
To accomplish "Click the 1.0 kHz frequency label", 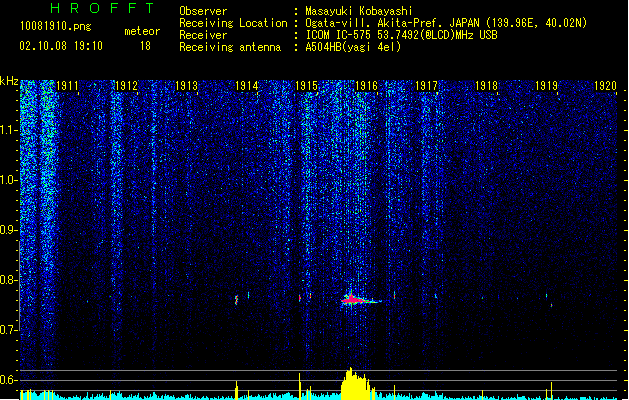I will [8, 180].
